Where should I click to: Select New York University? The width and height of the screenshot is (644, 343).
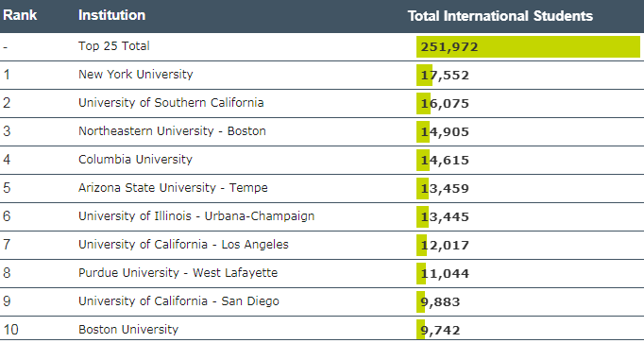point(136,75)
